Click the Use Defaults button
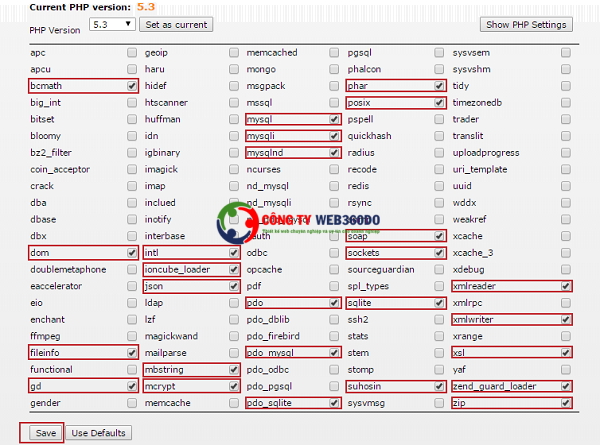 [x=98, y=433]
